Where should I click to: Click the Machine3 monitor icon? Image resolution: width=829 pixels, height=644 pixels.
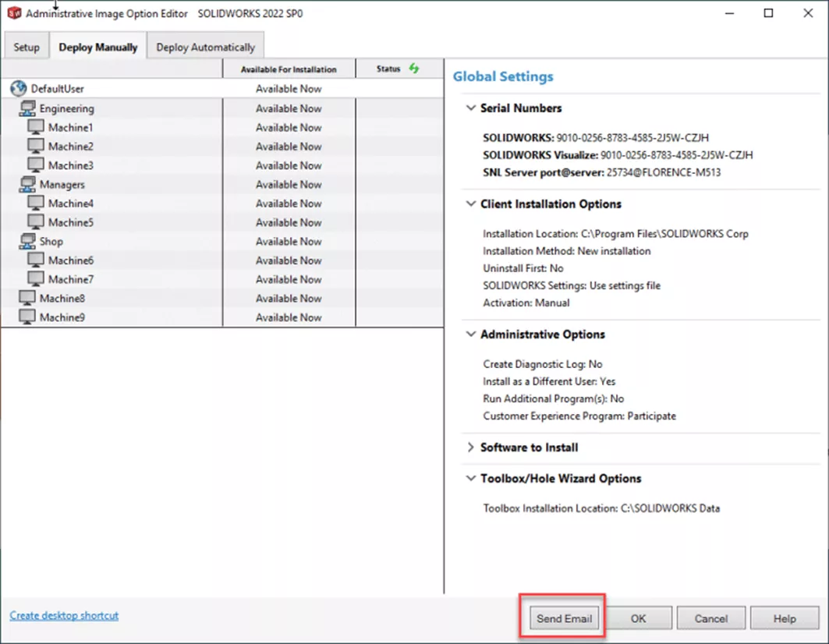point(36,165)
